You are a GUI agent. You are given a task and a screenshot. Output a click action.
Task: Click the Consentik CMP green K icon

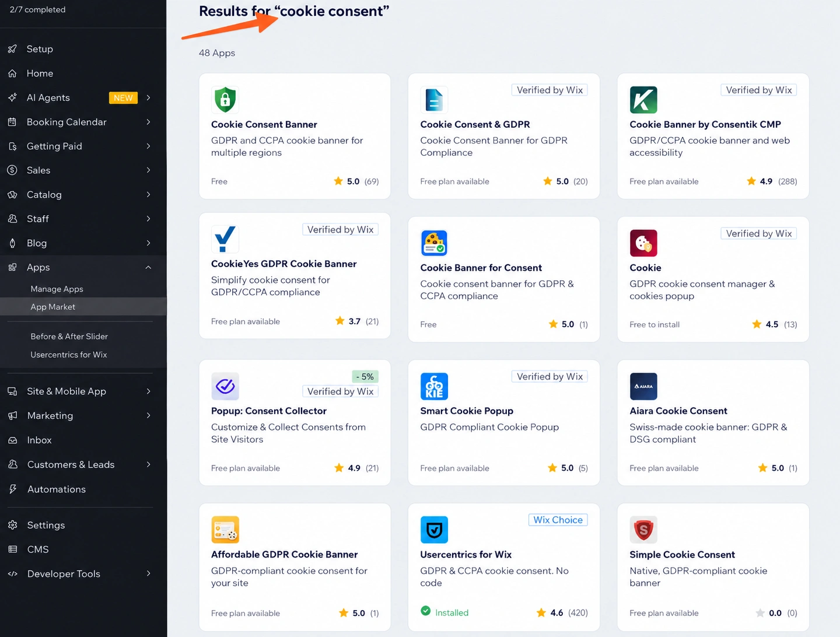pos(643,100)
